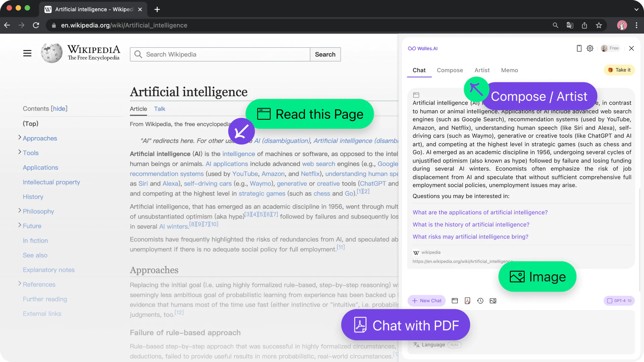This screenshot has height=362, width=644.
Task: Click the mobile device icon in the panel header
Action: [579, 48]
